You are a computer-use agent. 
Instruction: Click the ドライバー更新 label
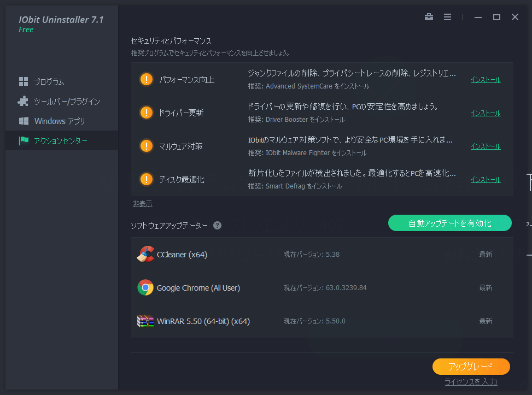click(181, 113)
